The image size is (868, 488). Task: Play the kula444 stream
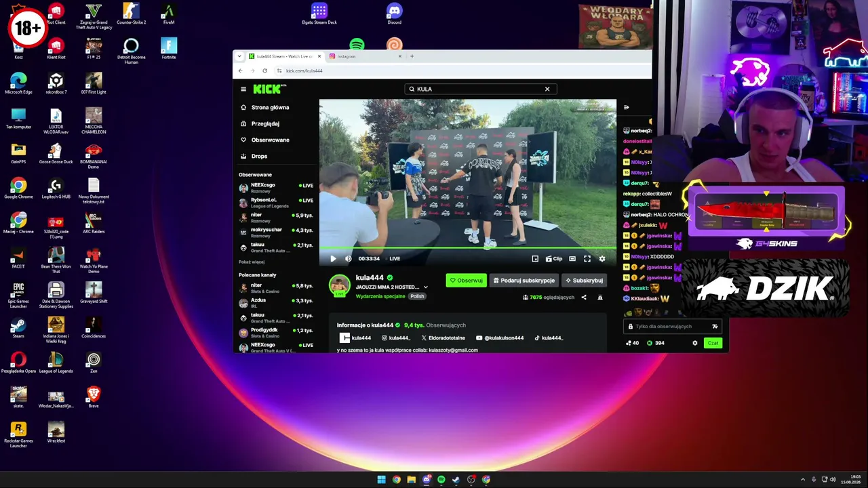click(x=333, y=258)
